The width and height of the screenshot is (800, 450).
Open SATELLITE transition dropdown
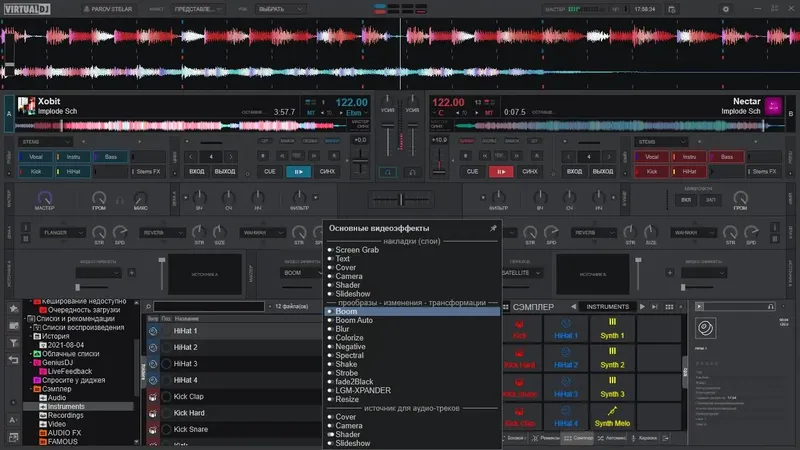(521, 273)
